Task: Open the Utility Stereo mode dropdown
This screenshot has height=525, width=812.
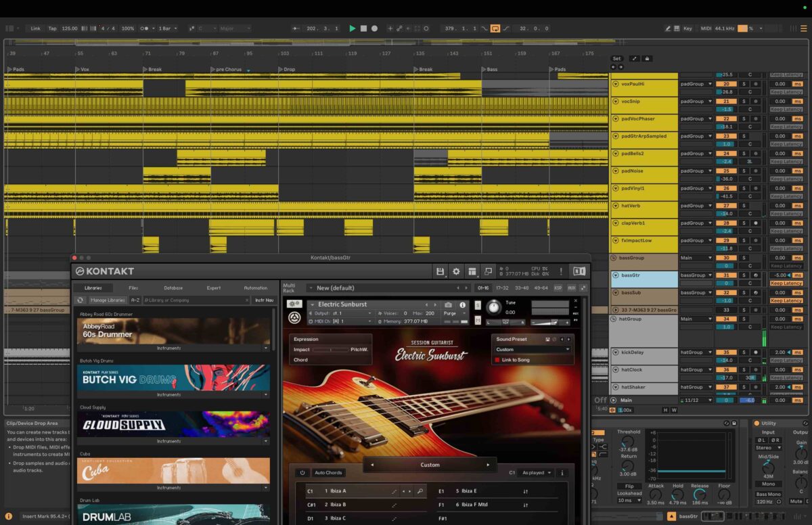Action: (769, 448)
